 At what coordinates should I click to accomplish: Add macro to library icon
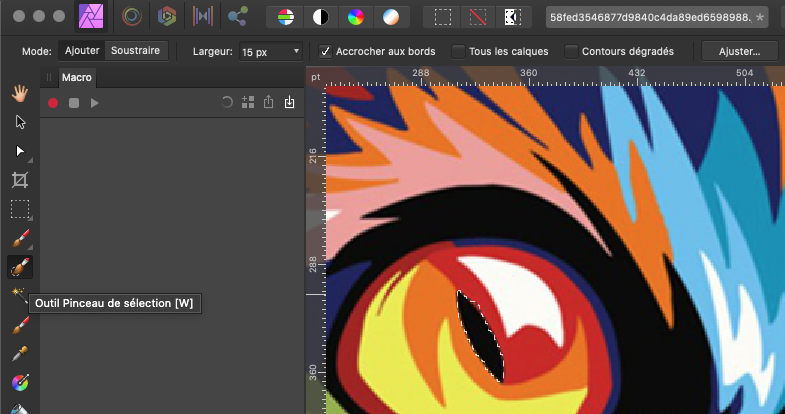[248, 103]
